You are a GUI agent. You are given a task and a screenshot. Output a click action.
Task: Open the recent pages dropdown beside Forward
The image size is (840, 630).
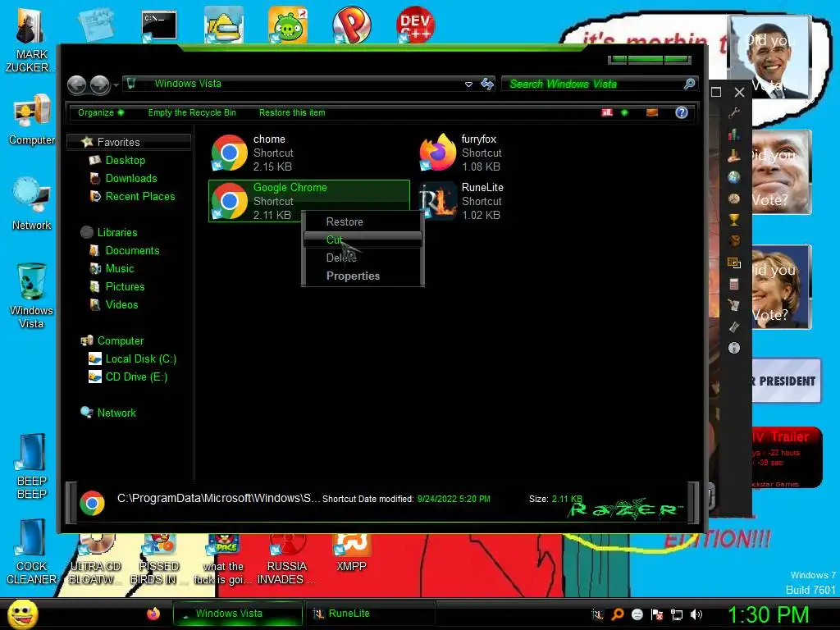pyautogui.click(x=116, y=85)
